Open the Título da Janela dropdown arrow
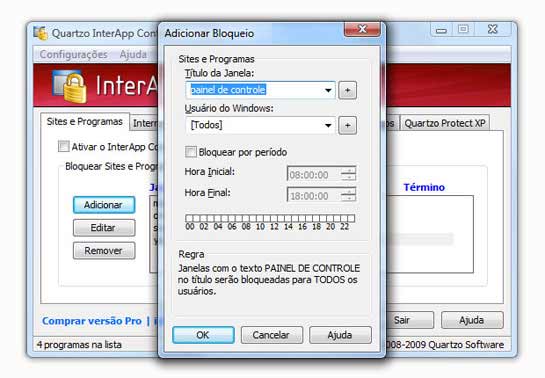Screen dimensions: 545x378 (328, 90)
